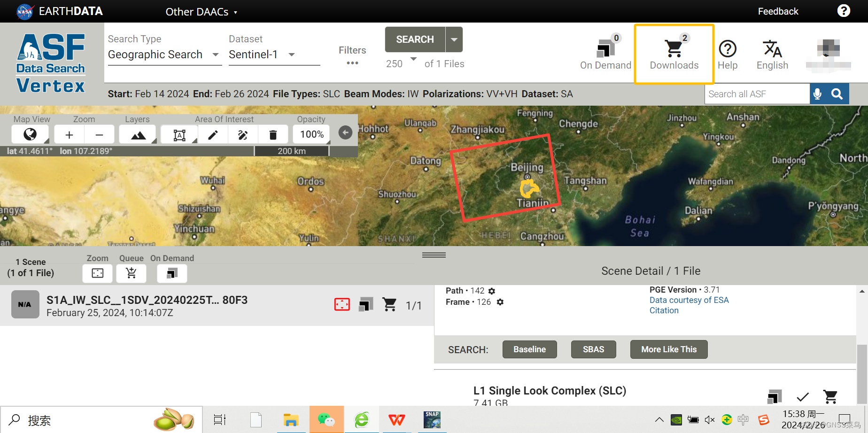Open the Downloads cart

(674, 52)
